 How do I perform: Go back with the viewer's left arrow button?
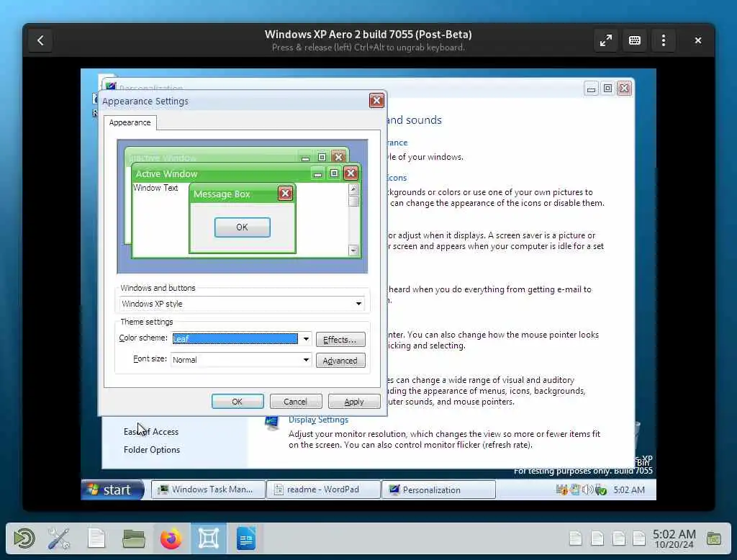[40, 40]
